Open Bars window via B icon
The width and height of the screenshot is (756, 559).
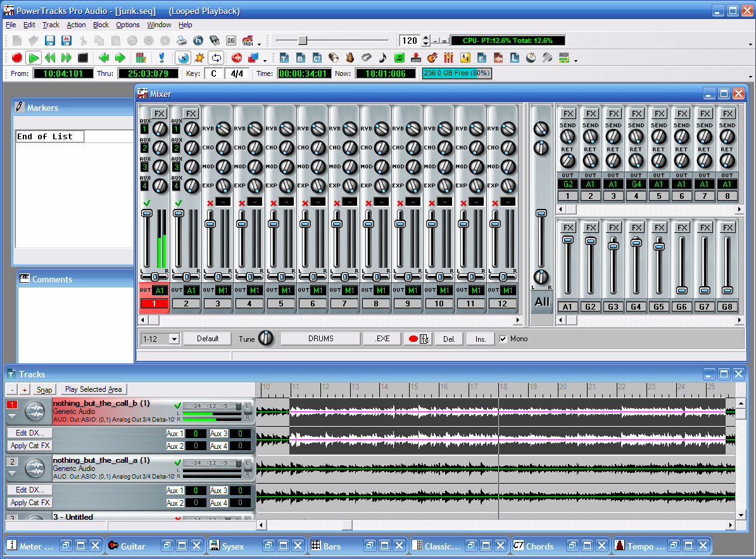(x=300, y=58)
